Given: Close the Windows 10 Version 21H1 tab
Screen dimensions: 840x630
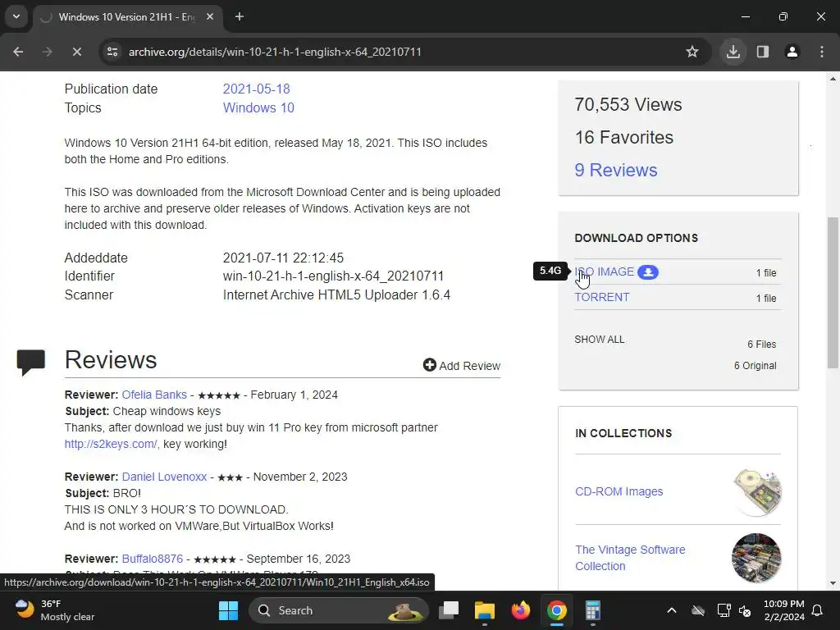Looking at the screenshot, I should pyautogui.click(x=210, y=16).
